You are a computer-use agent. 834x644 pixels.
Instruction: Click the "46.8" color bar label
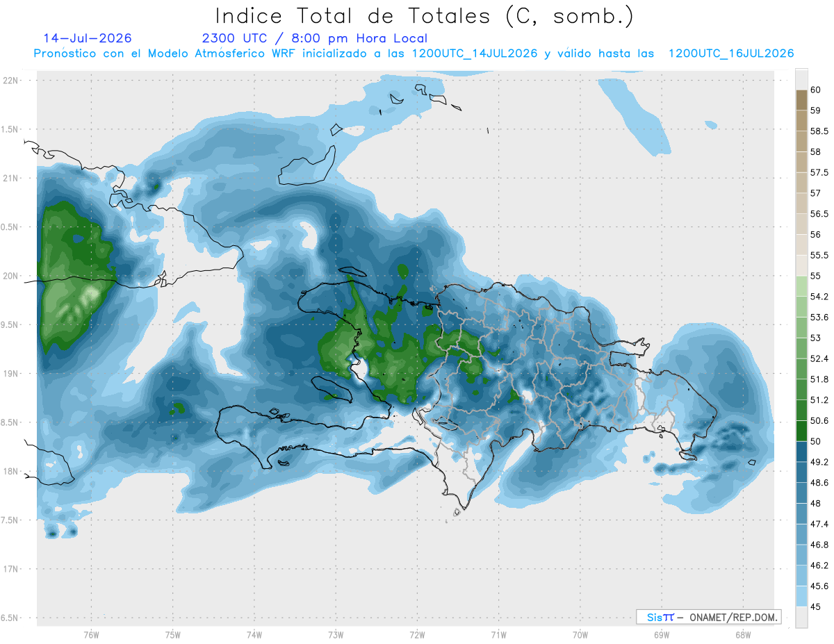(x=819, y=545)
